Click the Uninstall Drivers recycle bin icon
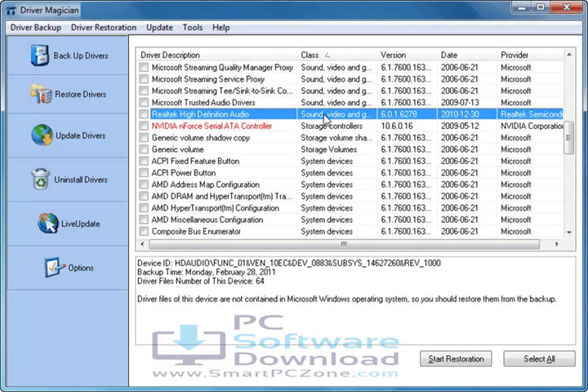 [x=41, y=179]
